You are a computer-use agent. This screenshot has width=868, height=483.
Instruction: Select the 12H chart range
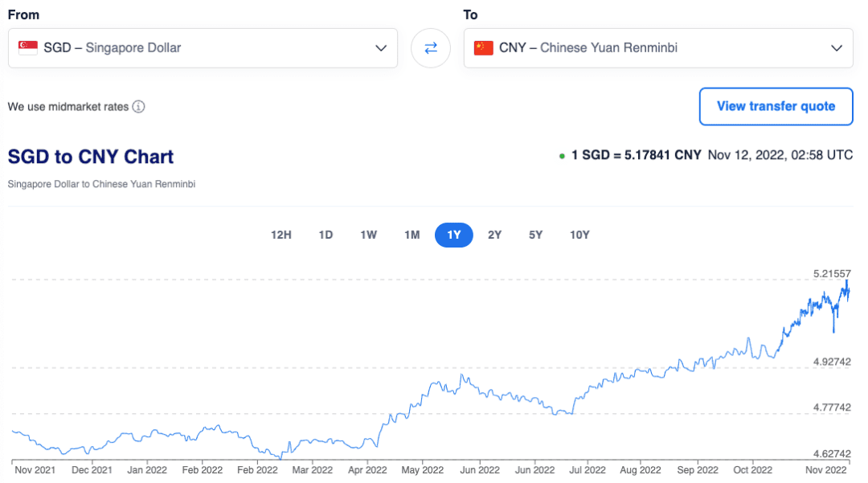281,235
